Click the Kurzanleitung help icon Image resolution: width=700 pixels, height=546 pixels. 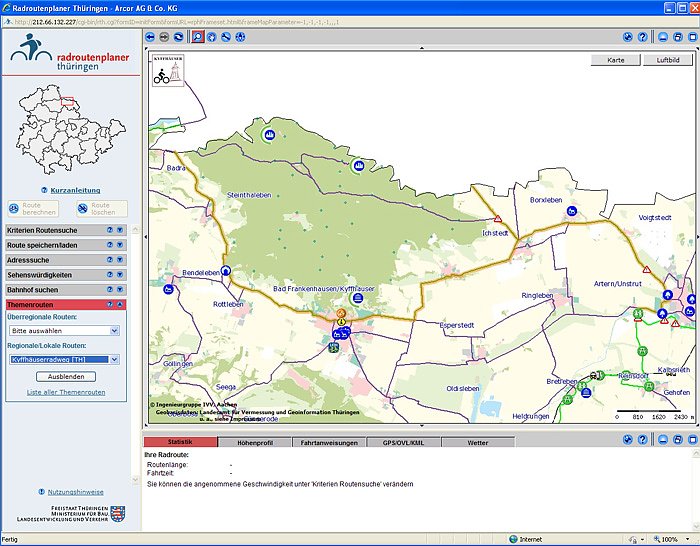pyautogui.click(x=45, y=190)
